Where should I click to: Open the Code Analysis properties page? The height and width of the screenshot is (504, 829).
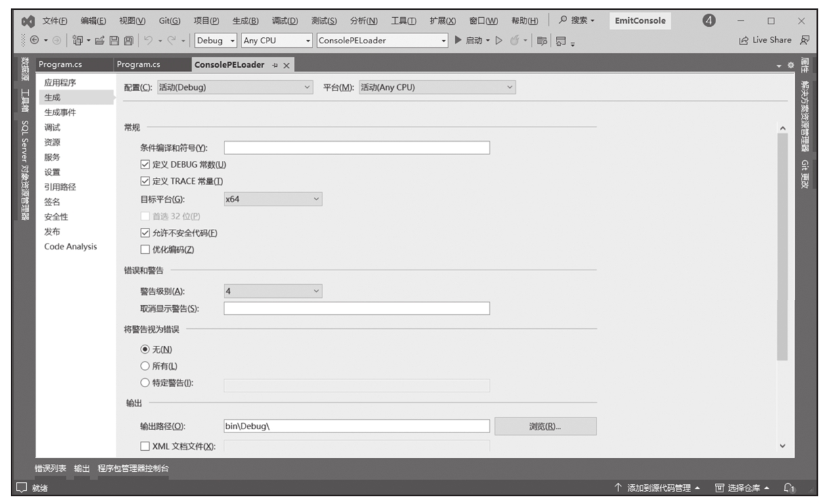pyautogui.click(x=70, y=247)
